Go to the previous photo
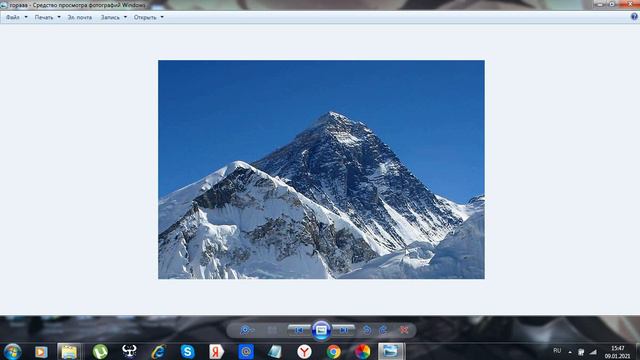Image resolution: width=640 pixels, height=360 pixels. [x=299, y=330]
